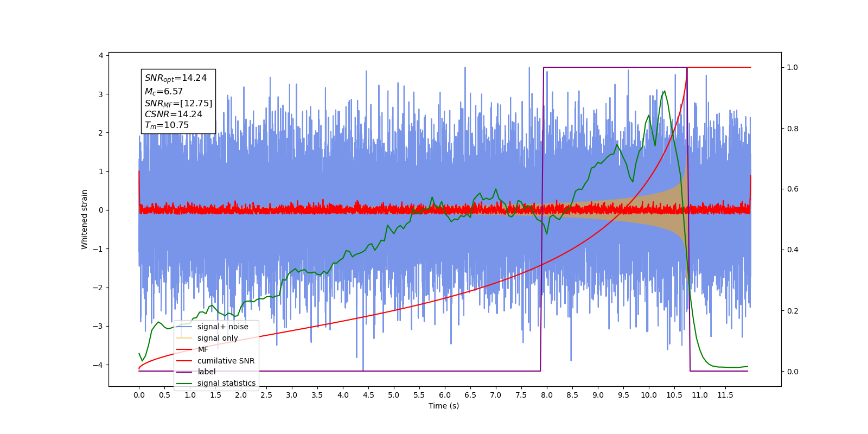Click the time-axis tick label 9.5
The height and width of the screenshot is (434, 868).
tap(623, 395)
